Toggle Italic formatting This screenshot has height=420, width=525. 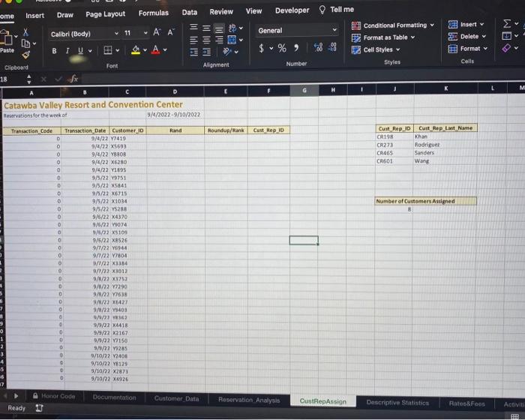click(x=67, y=51)
